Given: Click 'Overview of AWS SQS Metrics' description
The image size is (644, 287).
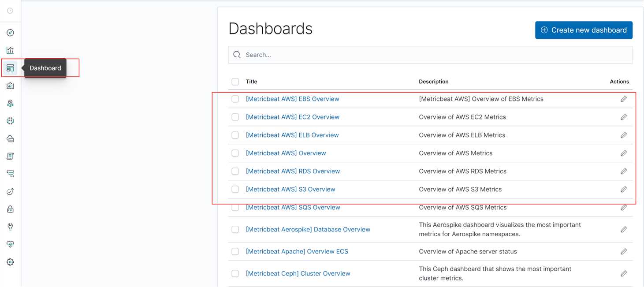Looking at the screenshot, I should point(462,208).
